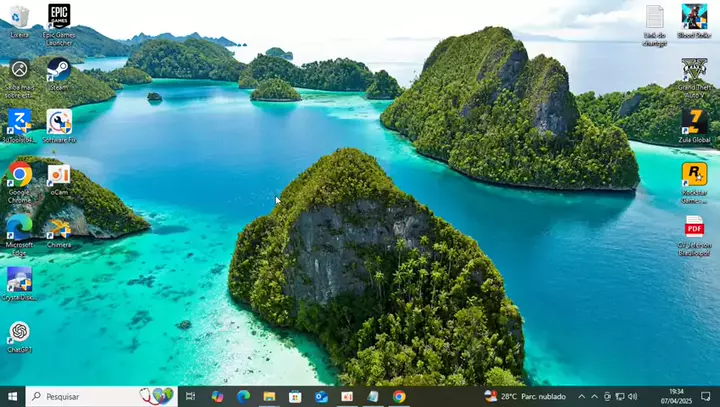Click the oCam desktop icon
This screenshot has width=720, height=407.
click(x=59, y=175)
